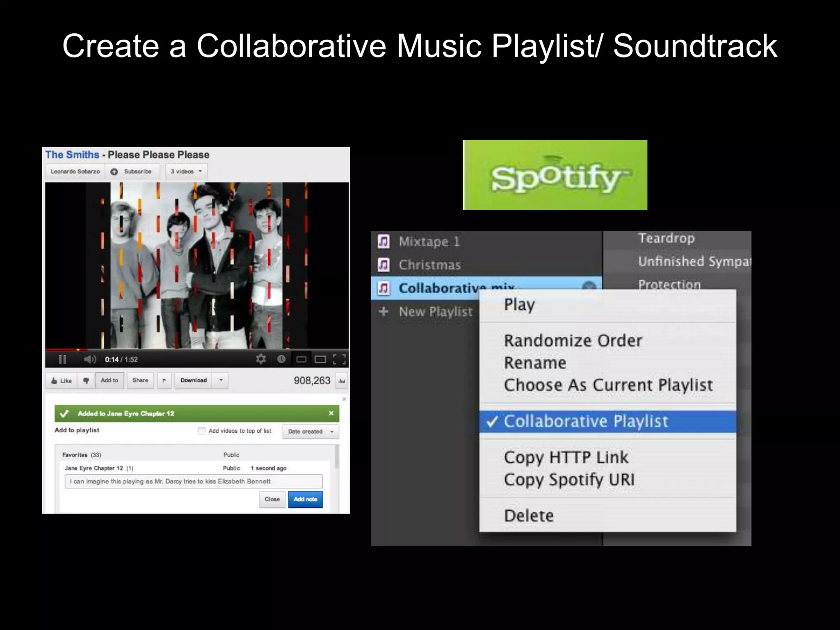Click Collaborative mix music note icon
Viewport: 840px width, 630px height.
(383, 288)
